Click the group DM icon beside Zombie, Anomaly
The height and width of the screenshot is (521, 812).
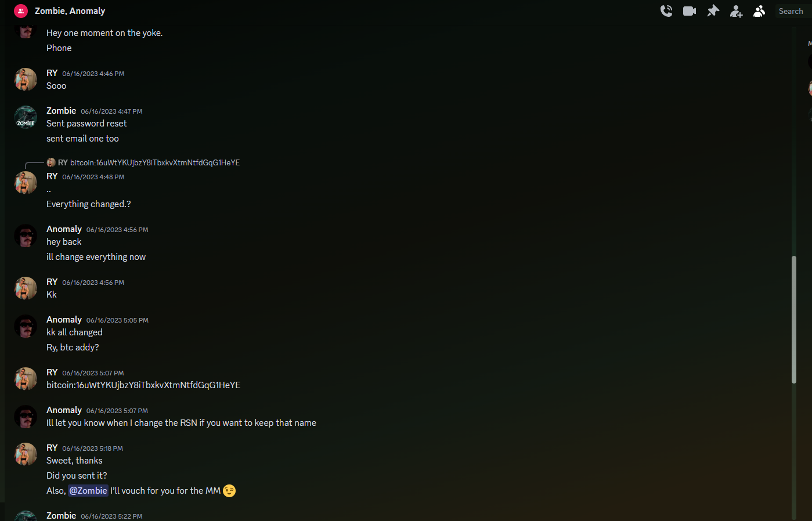pyautogui.click(x=21, y=11)
